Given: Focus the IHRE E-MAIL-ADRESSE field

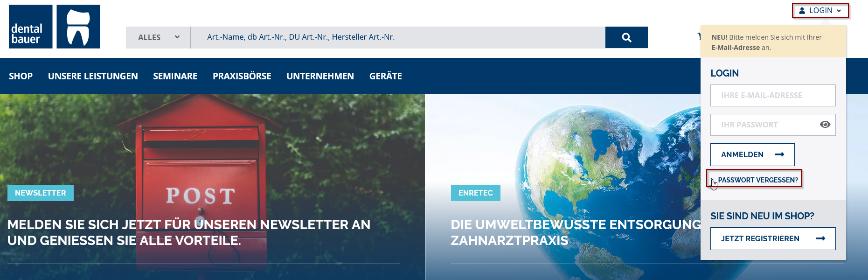Looking at the screenshot, I should pos(772,95).
